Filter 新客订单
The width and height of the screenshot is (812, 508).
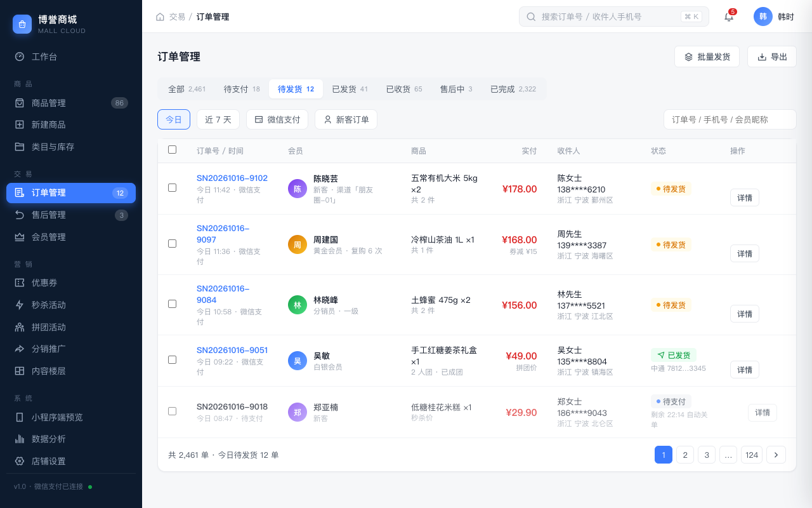[346, 119]
